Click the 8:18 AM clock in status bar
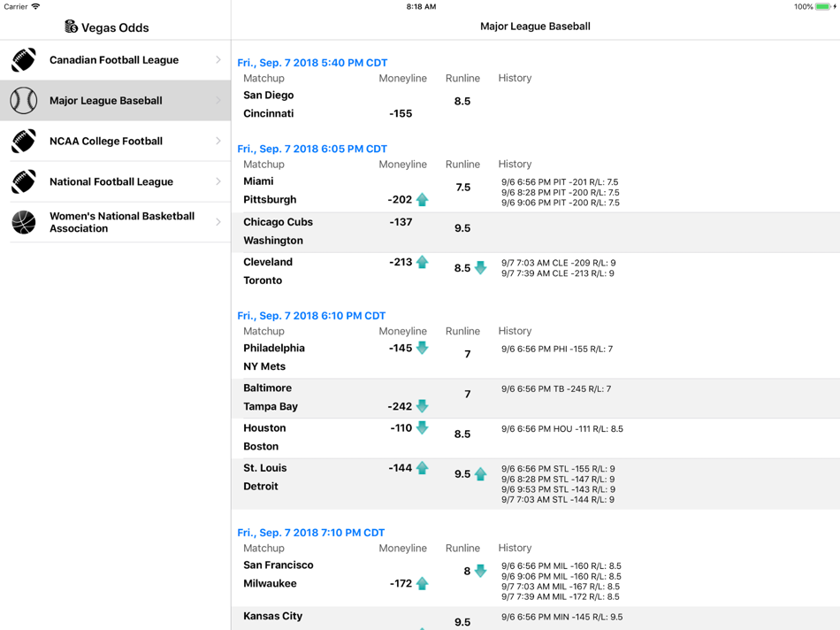The width and height of the screenshot is (840, 630). pos(421,6)
